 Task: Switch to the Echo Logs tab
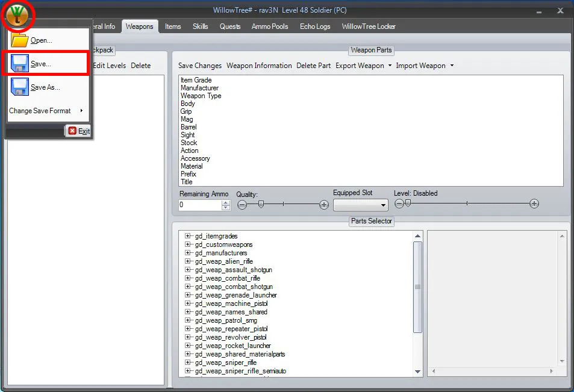point(315,26)
